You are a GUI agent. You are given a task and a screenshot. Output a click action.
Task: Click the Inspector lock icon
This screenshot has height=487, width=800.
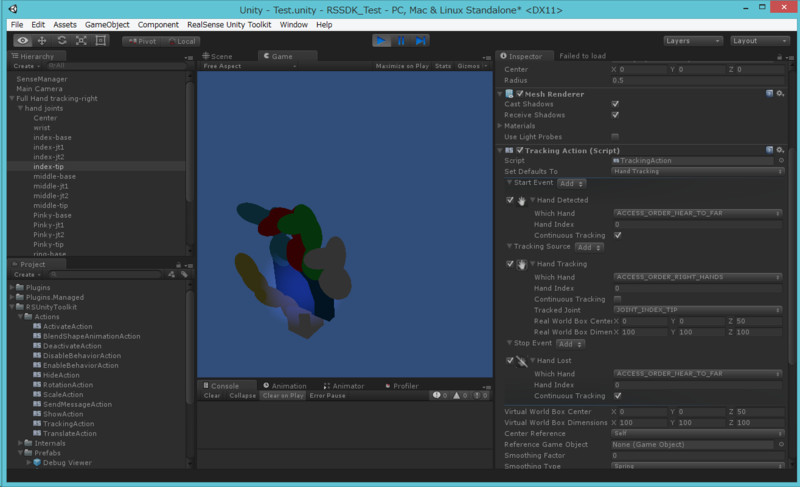coord(779,57)
